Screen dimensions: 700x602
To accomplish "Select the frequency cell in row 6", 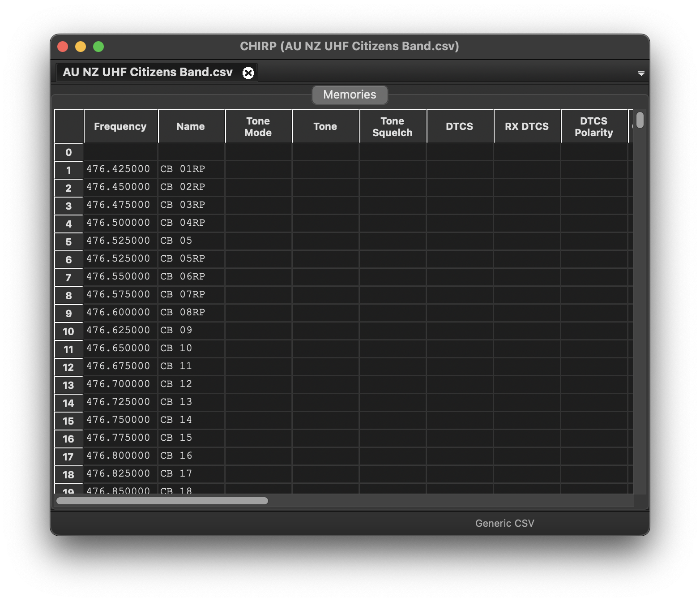I will (121, 259).
